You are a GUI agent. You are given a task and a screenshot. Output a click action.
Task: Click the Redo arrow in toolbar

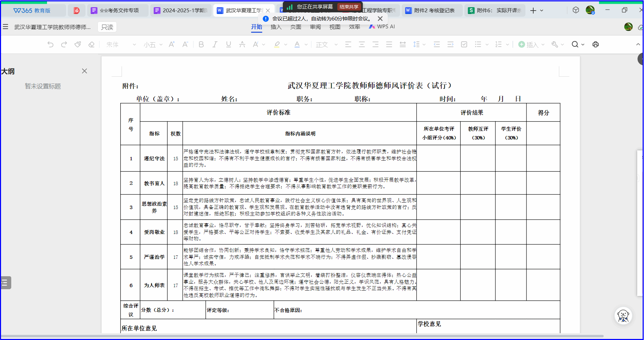point(64,44)
